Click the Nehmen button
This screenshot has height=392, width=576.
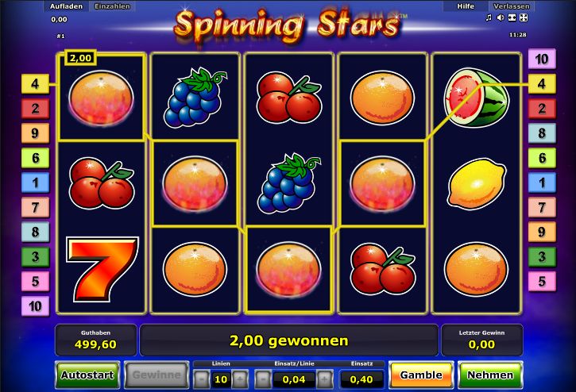coord(490,375)
